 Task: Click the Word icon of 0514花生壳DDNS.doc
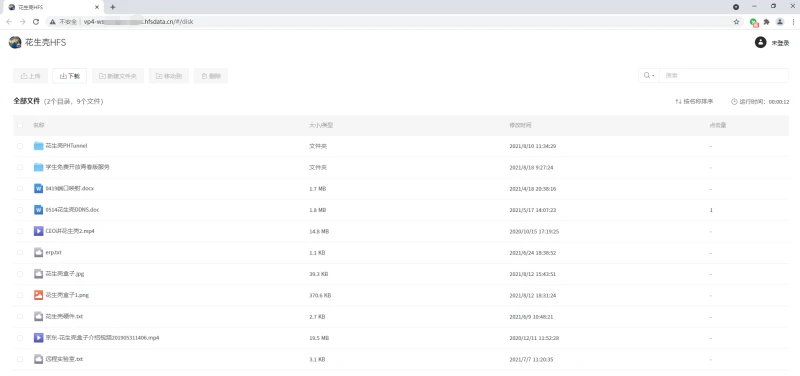[38, 210]
